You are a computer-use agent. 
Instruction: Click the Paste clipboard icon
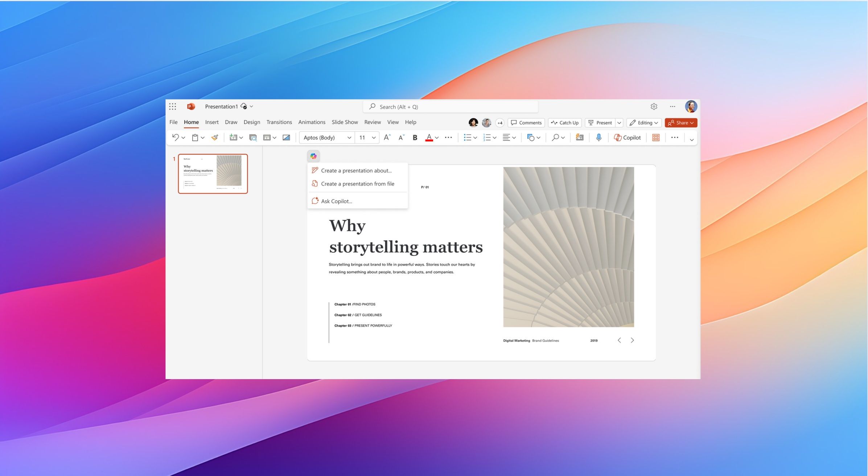pos(195,137)
